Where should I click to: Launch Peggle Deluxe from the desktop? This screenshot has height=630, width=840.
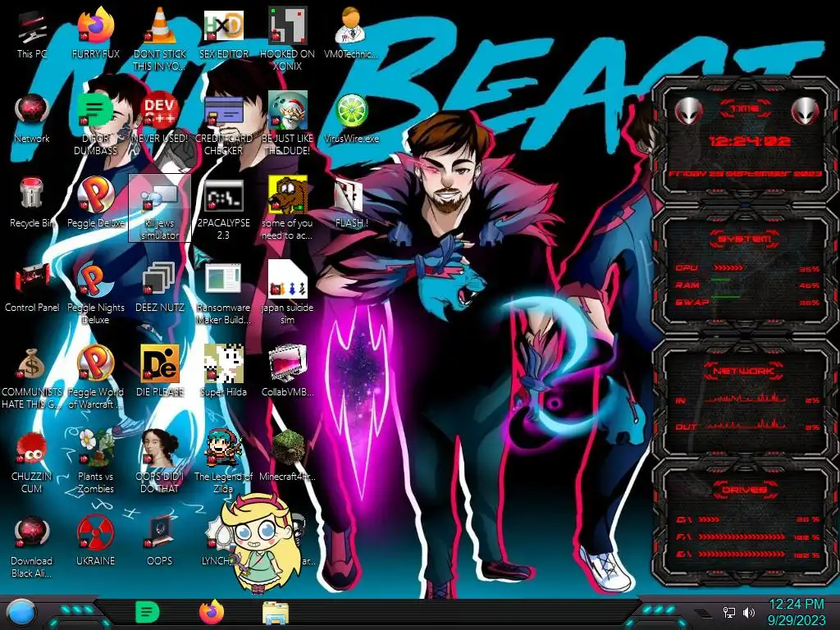(x=96, y=203)
